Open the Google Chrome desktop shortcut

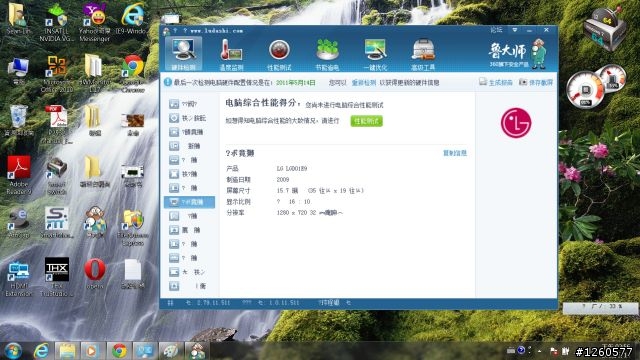tap(133, 73)
